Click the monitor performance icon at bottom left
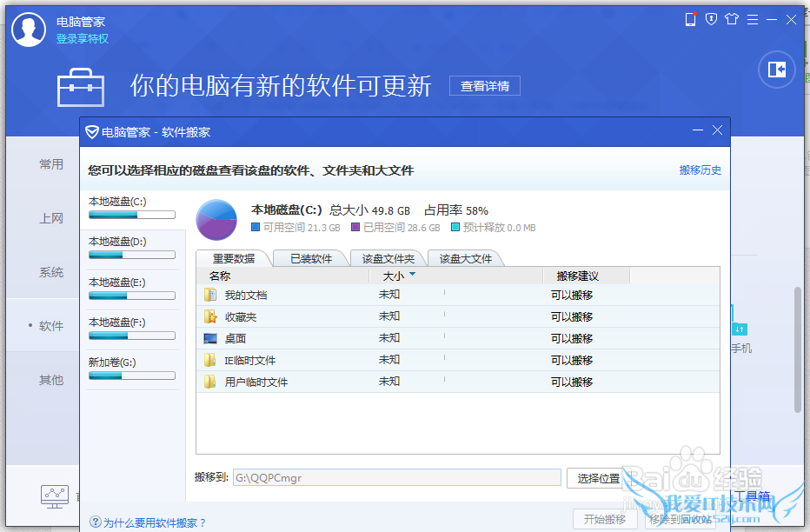 click(55, 495)
